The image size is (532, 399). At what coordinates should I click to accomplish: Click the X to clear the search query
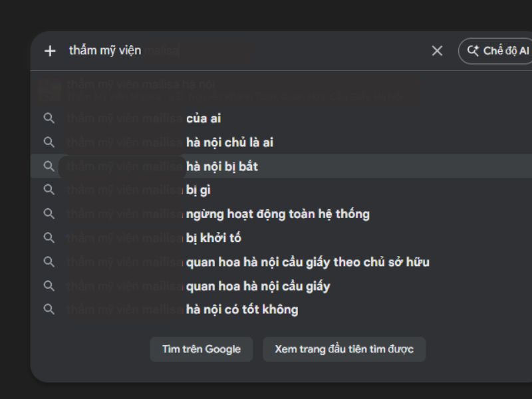click(437, 51)
